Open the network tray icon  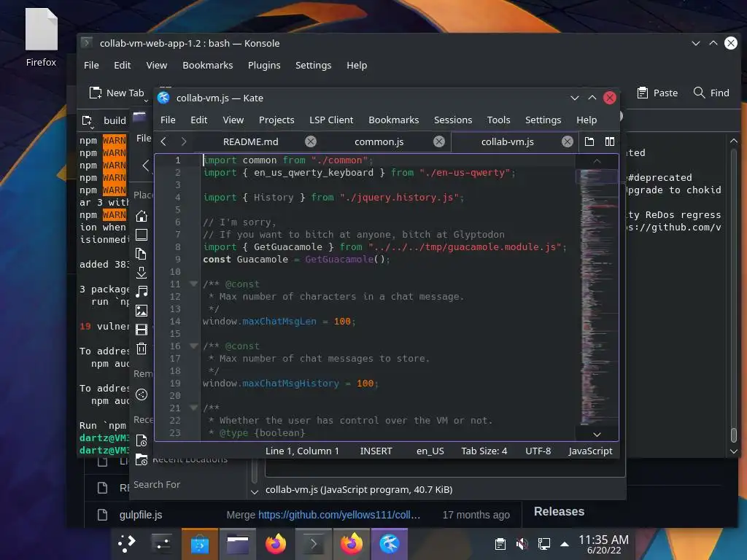[x=543, y=544]
